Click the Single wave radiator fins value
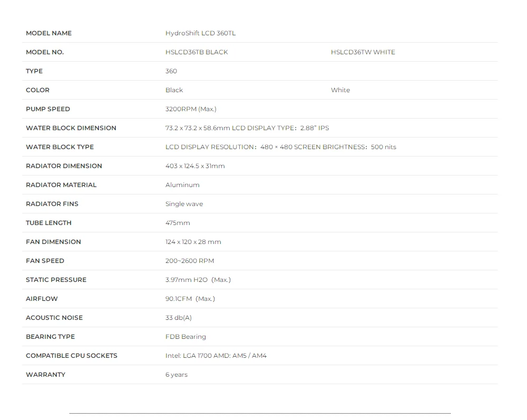This screenshot has height=420, width=527. 184,204
